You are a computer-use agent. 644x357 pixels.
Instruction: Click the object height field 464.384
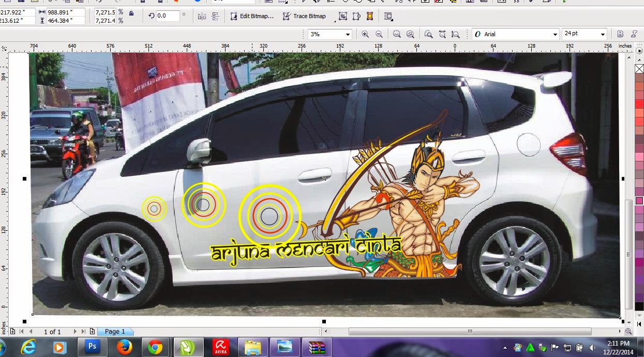click(x=67, y=21)
